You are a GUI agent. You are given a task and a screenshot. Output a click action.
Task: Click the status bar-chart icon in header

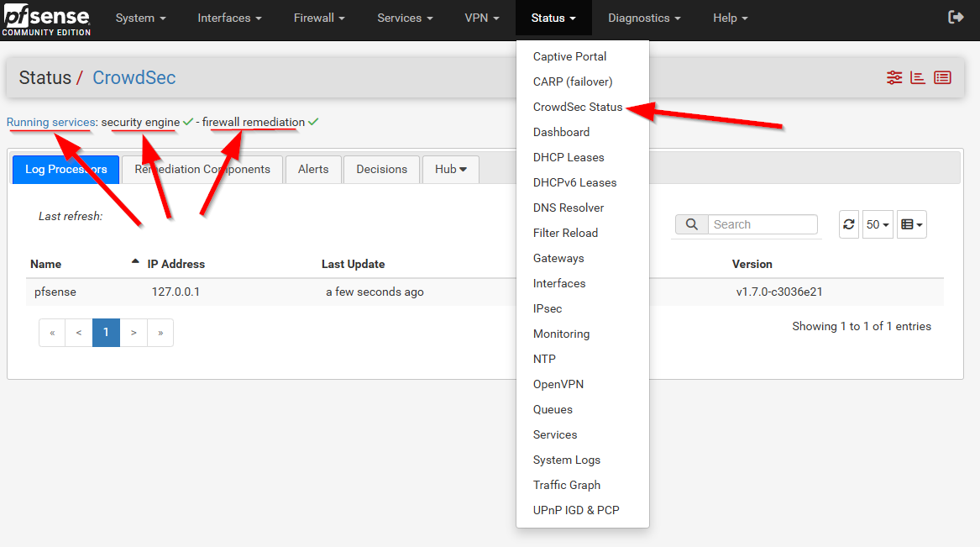918,77
